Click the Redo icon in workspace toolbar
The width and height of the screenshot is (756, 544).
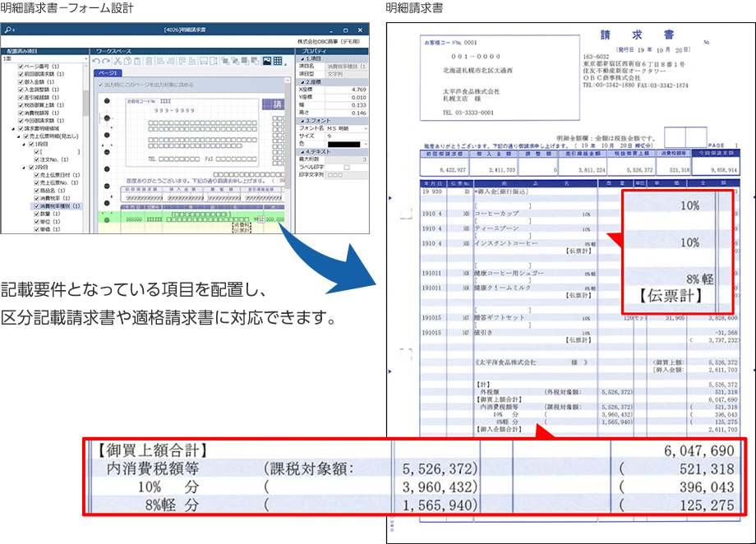[x=106, y=62]
